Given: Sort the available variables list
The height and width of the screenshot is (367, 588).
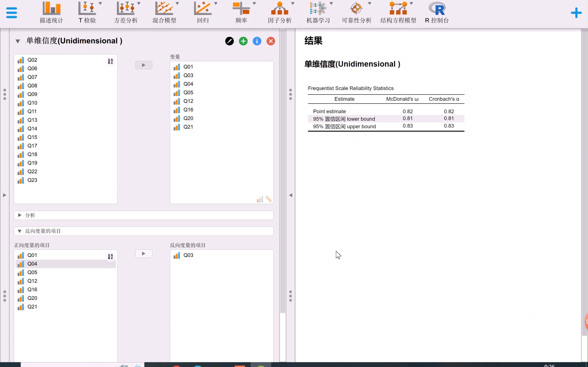Looking at the screenshot, I should 110,61.
